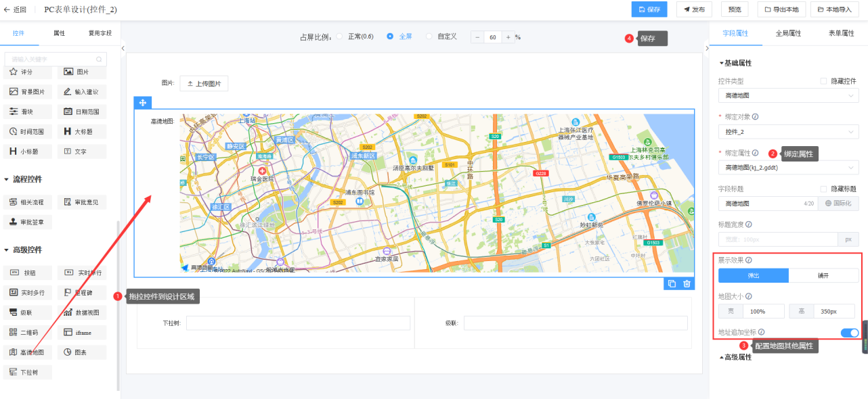This screenshot has width=868, height=399.
Task: Switch to the 属性 tab in left panel
Action: (x=59, y=32)
